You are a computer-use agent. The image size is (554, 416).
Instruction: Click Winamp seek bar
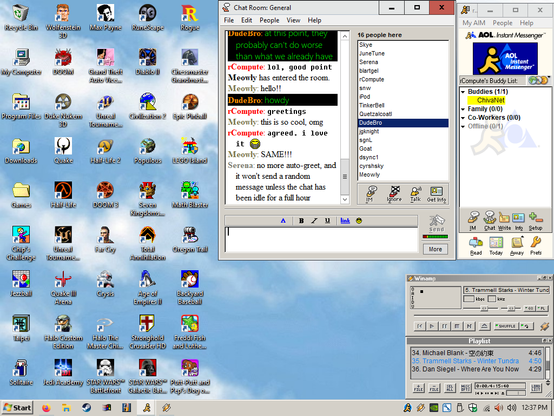click(480, 315)
